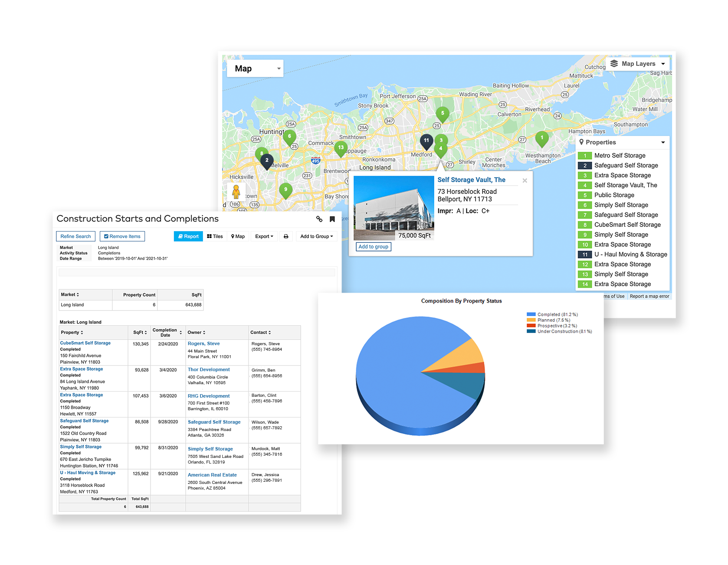728x565 pixels.
Task: Bookmark the Construction Starts and Completions report
Action: 332,219
